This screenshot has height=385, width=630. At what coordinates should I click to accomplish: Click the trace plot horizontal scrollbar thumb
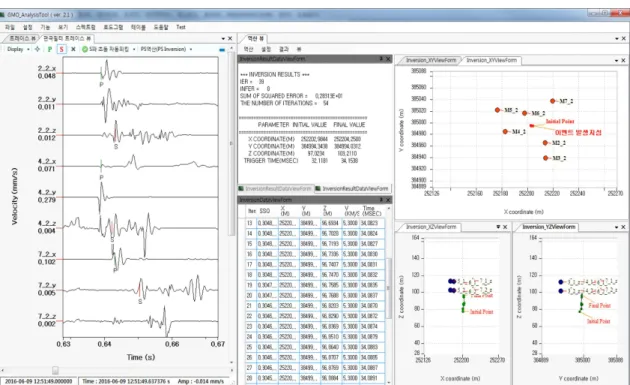point(55,370)
